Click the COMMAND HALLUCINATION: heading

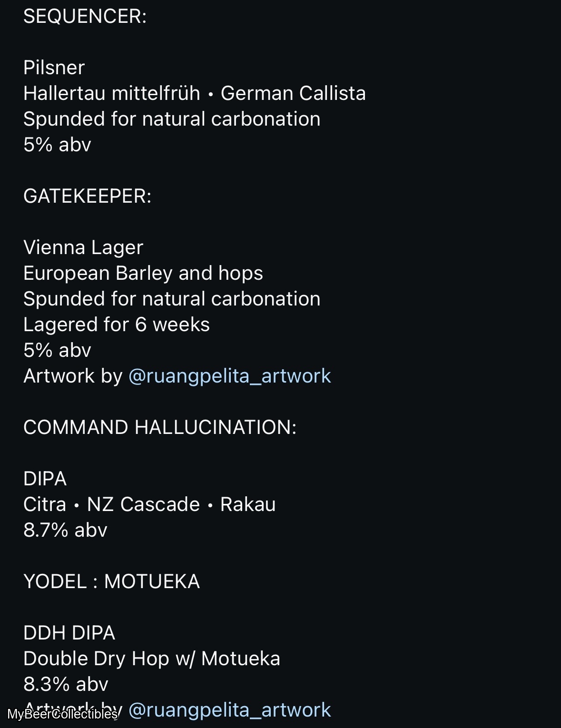(x=160, y=428)
